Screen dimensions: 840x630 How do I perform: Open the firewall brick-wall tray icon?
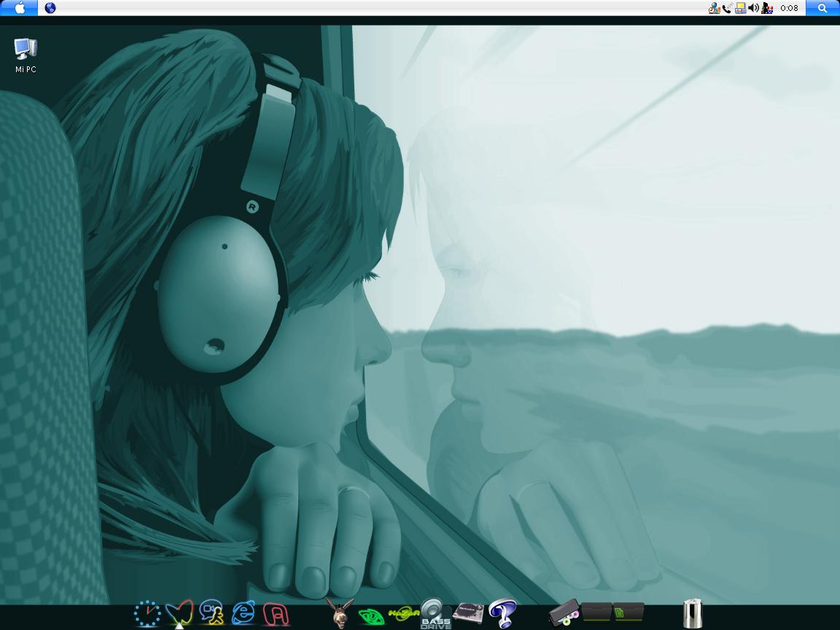(x=767, y=8)
